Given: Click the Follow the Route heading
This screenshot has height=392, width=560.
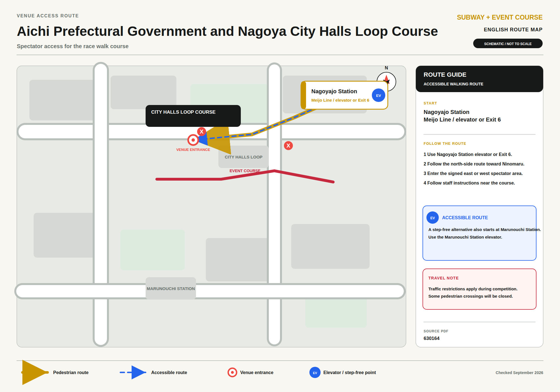Looking at the screenshot, I should (445, 144).
